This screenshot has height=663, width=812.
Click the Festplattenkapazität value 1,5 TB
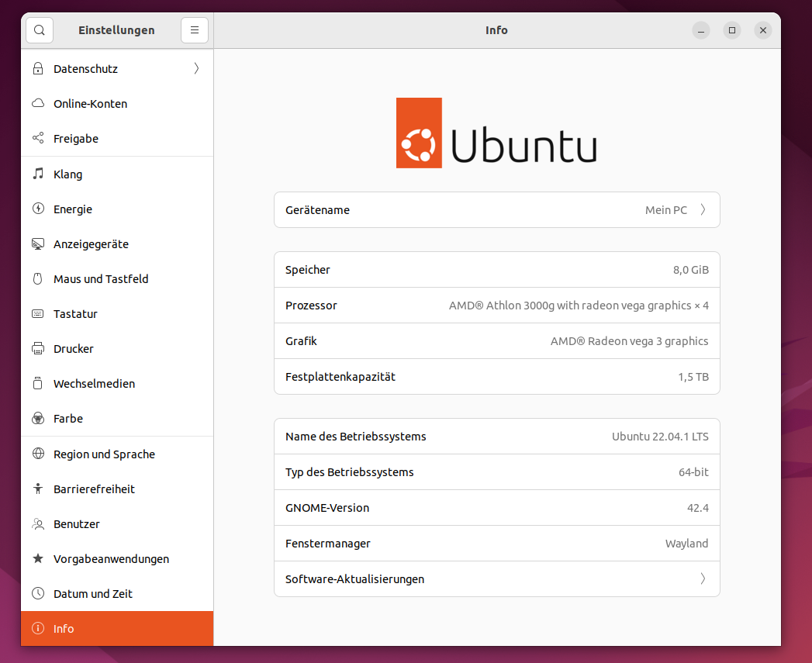point(693,377)
